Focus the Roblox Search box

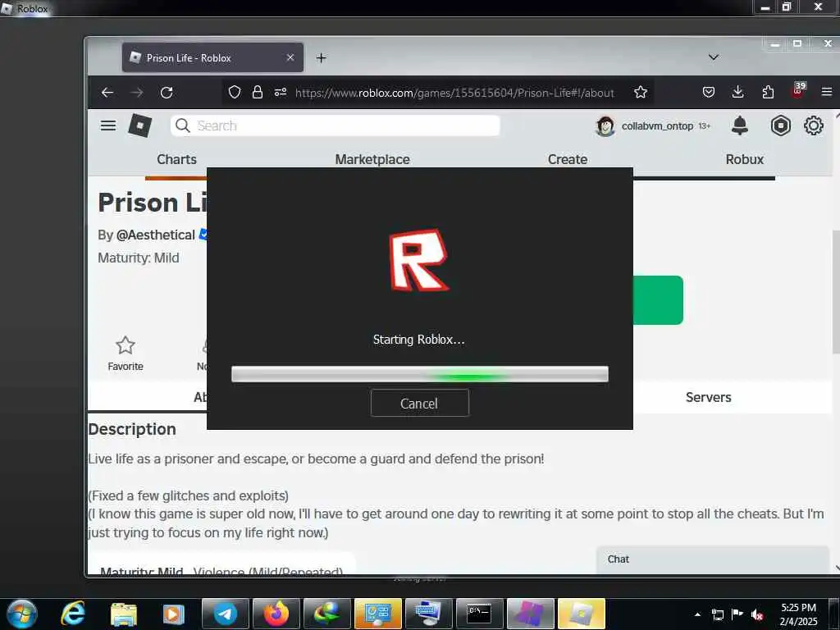tap(336, 126)
